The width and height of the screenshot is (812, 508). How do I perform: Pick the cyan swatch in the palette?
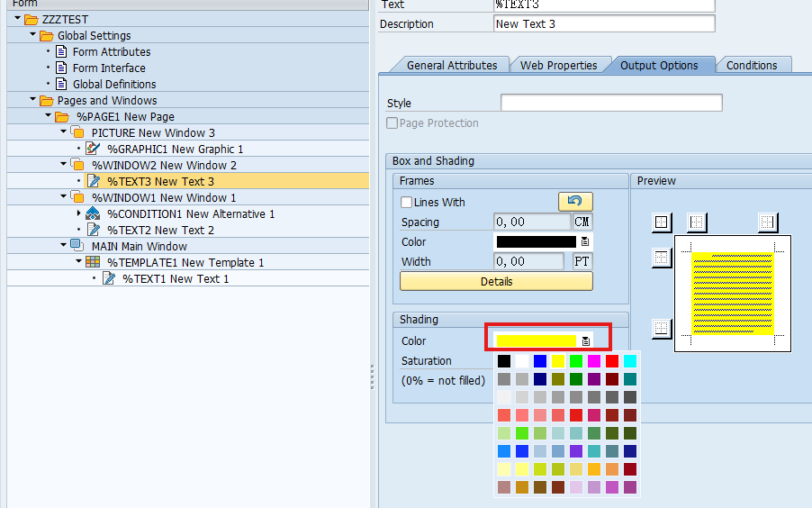coord(630,361)
